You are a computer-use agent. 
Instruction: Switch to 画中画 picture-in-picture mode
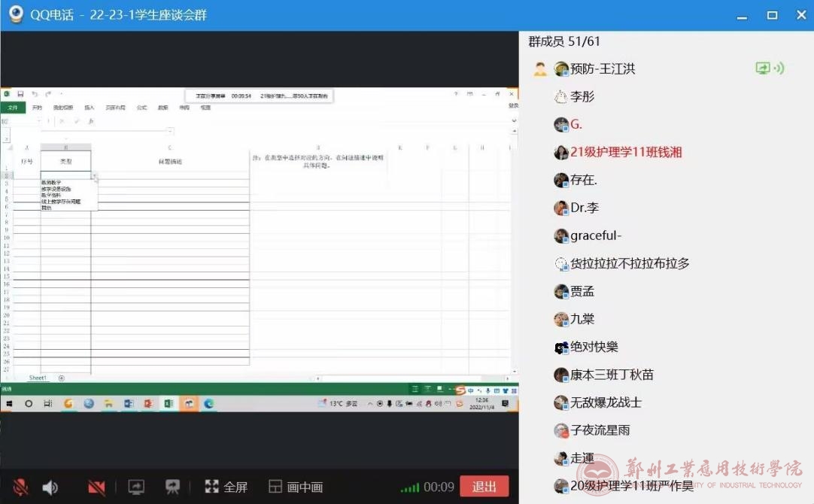tap(296, 487)
